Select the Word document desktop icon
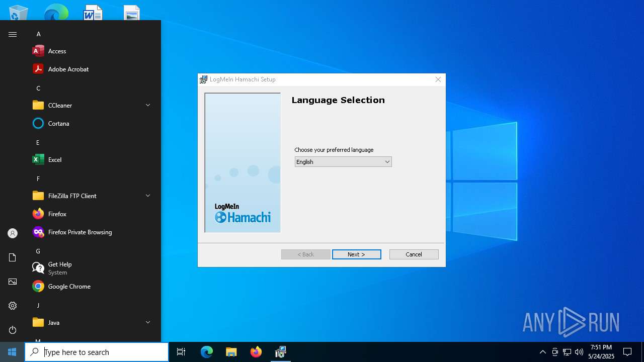 [93, 13]
